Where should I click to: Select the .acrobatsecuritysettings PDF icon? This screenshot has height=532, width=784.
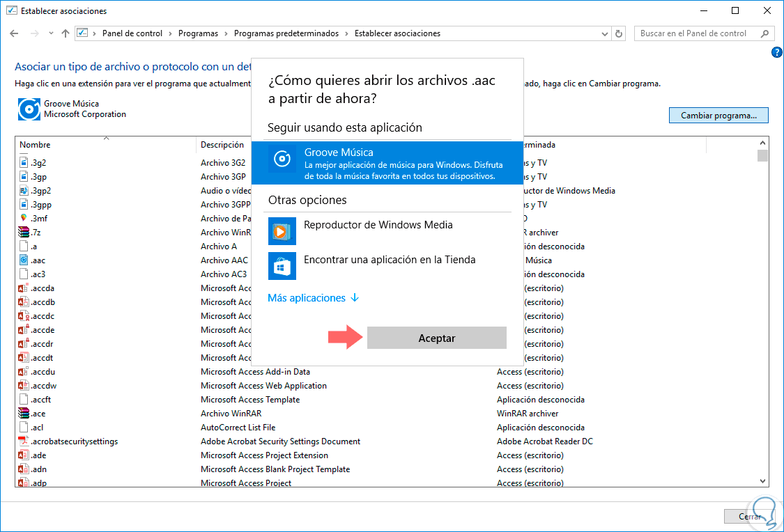click(x=24, y=441)
